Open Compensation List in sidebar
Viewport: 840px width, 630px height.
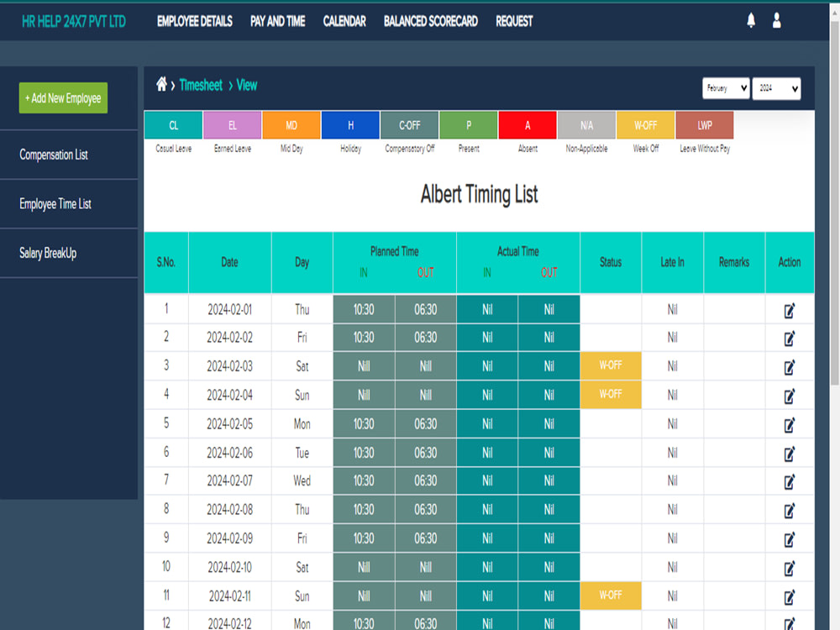[54, 155]
